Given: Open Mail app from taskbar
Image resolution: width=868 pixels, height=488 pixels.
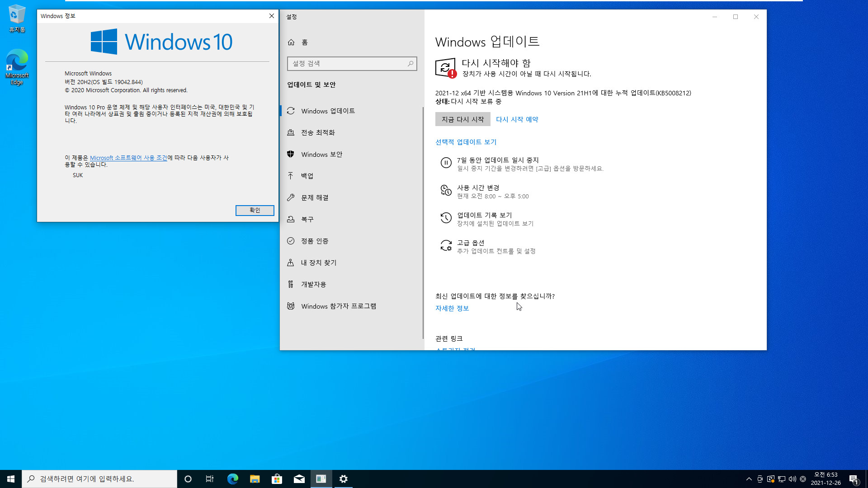Looking at the screenshot, I should pyautogui.click(x=299, y=479).
